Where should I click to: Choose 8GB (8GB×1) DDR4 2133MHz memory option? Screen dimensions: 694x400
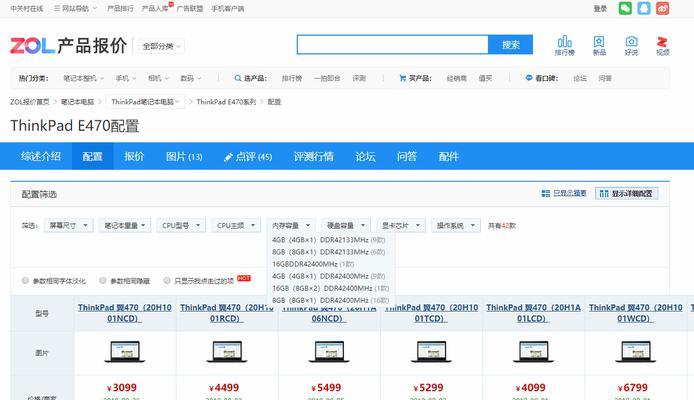click(x=328, y=252)
